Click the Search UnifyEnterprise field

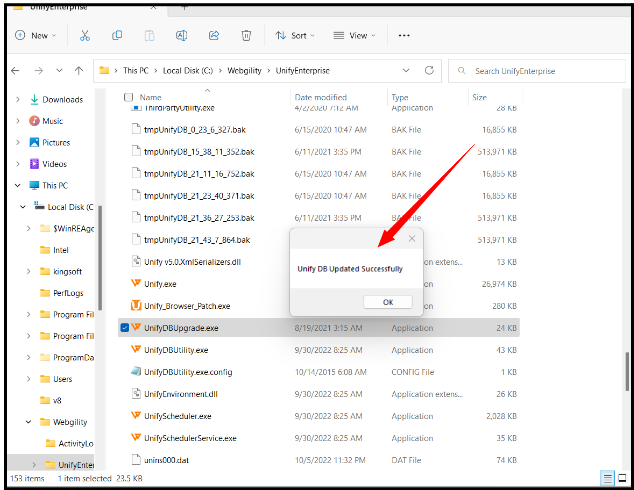point(540,71)
